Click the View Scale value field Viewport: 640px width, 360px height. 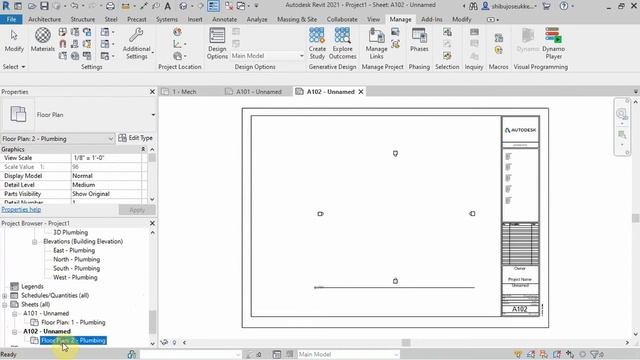pos(106,158)
